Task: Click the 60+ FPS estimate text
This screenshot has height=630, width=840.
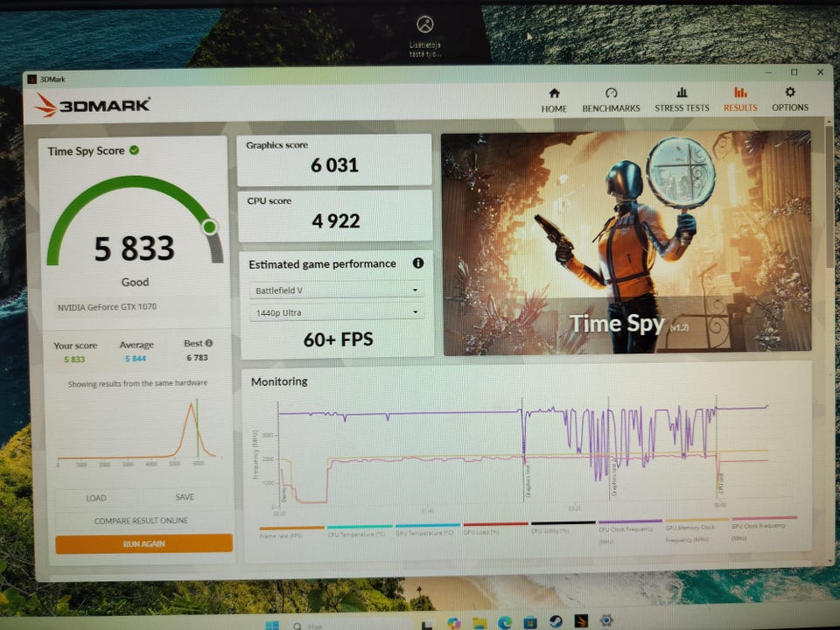Action: 338,339
